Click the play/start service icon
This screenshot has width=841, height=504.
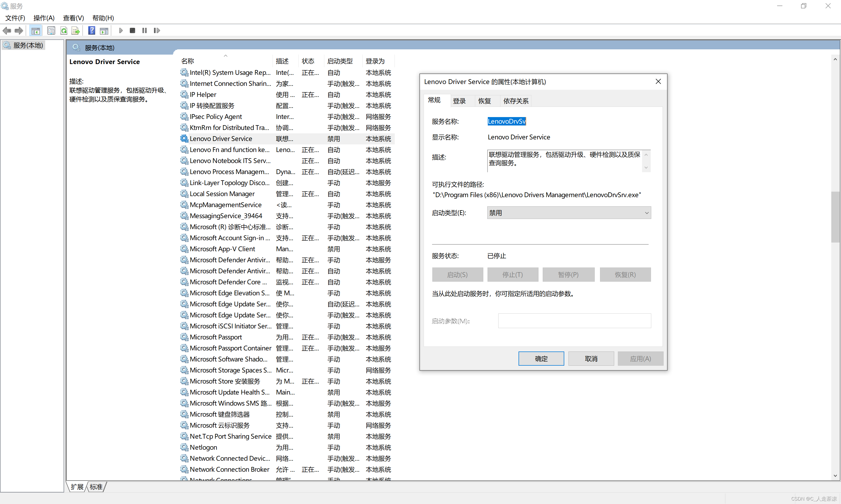click(120, 31)
